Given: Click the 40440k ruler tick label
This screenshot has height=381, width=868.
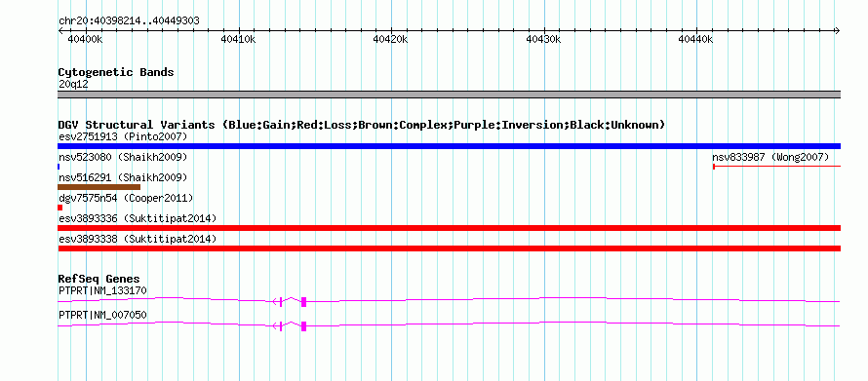Looking at the screenshot, I should (x=695, y=39).
